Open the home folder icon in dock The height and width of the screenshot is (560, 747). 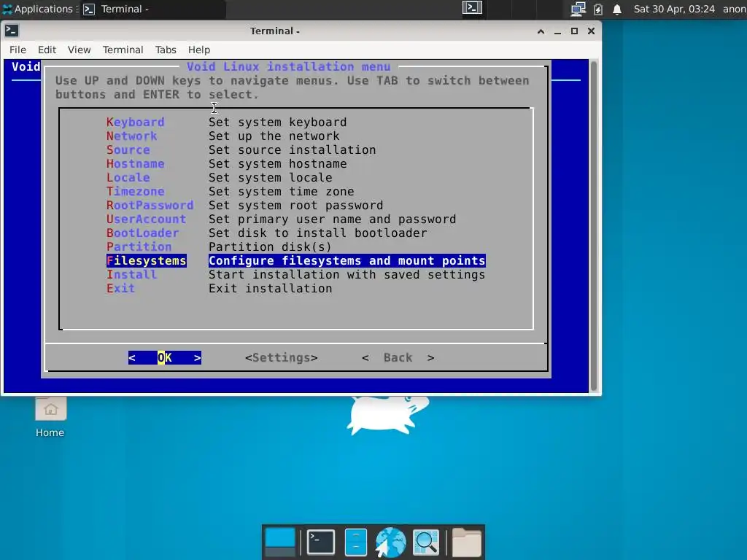pos(466,542)
